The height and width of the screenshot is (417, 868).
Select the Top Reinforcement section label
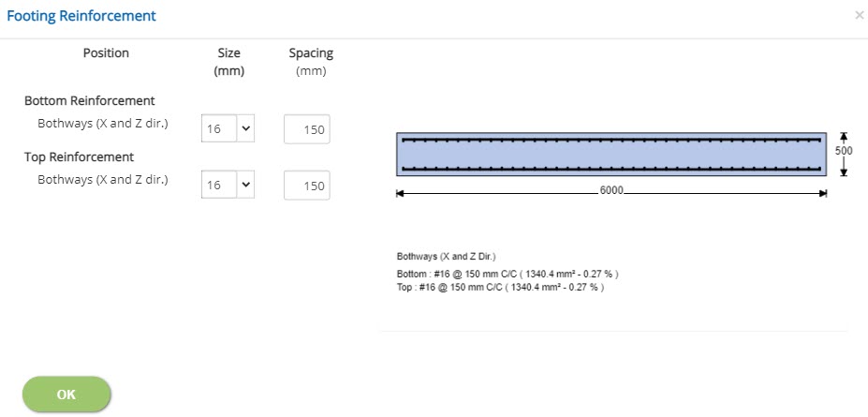pyautogui.click(x=79, y=156)
